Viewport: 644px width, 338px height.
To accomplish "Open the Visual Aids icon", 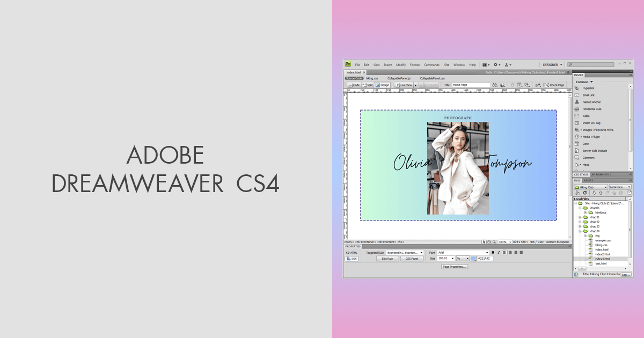I will click(528, 85).
